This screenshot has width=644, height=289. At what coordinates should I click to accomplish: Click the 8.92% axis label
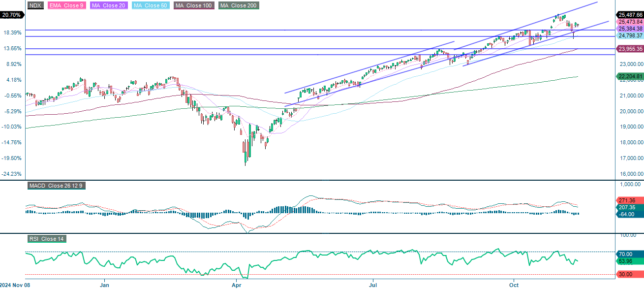pos(13,64)
